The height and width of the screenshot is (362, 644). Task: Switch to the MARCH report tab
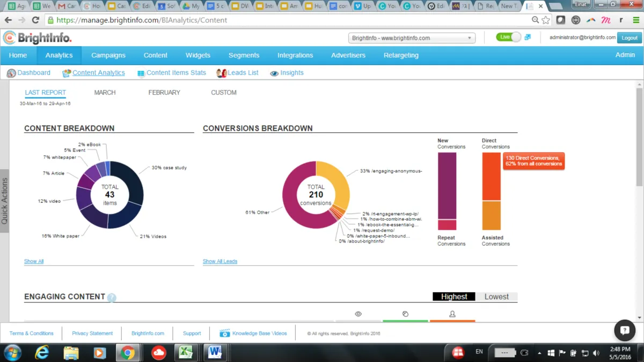click(x=105, y=92)
